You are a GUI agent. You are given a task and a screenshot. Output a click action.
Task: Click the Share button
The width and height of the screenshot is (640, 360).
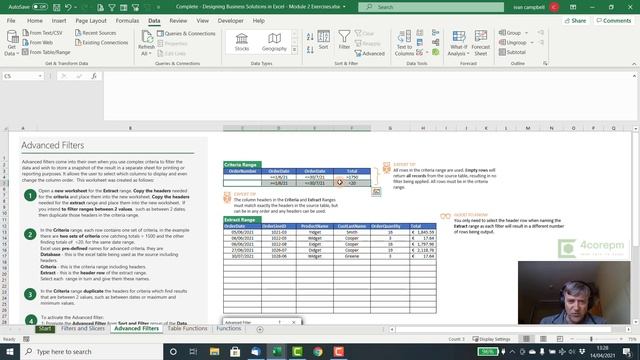click(x=575, y=20)
